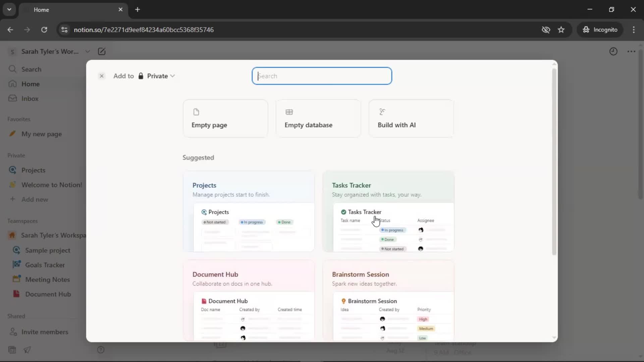Choose the Empty database option
The width and height of the screenshot is (644, 362).
[318, 118]
